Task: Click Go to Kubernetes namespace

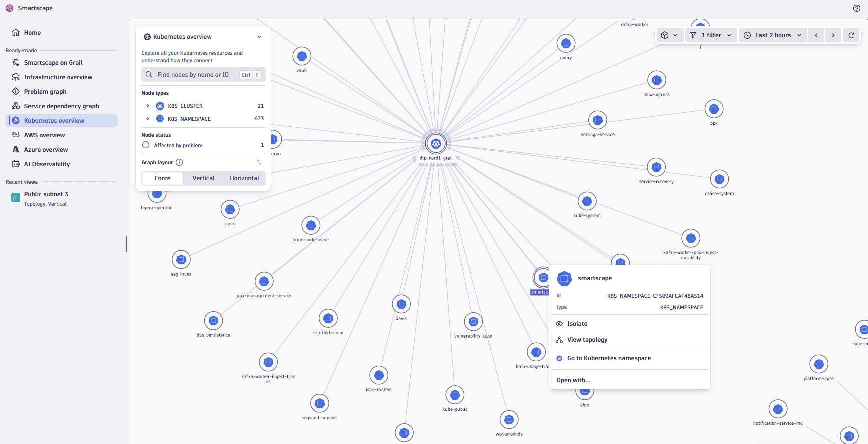Action: 630,358
